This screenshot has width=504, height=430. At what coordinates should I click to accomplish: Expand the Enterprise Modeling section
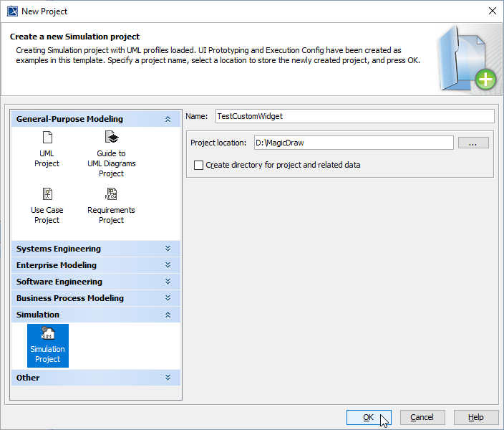pos(168,265)
